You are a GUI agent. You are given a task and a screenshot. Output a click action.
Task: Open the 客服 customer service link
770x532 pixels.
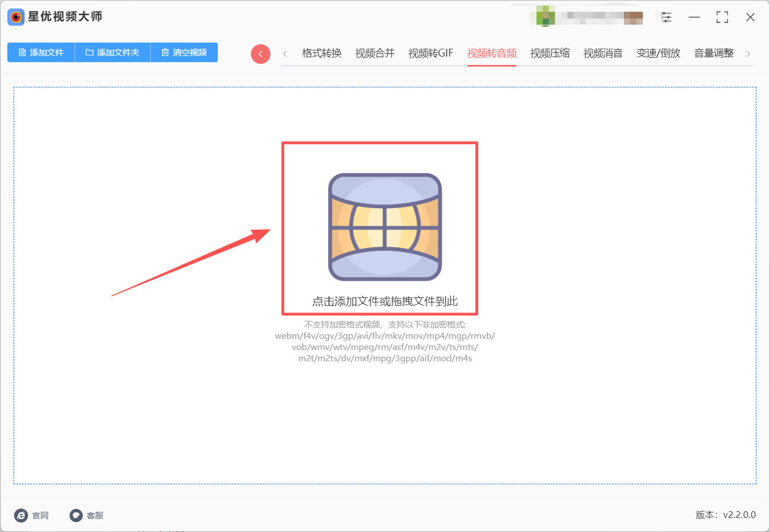tap(87, 515)
